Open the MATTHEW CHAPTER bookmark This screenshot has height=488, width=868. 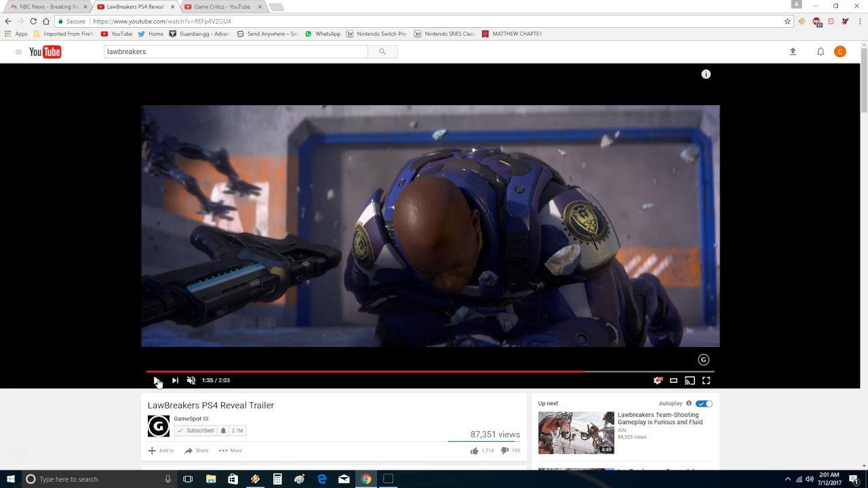pyautogui.click(x=512, y=34)
